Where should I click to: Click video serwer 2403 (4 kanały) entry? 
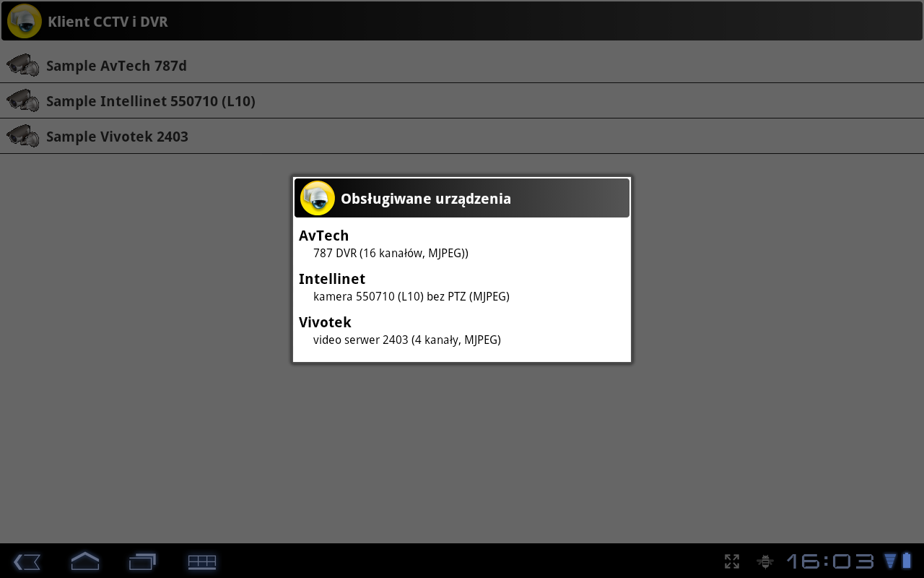click(407, 340)
